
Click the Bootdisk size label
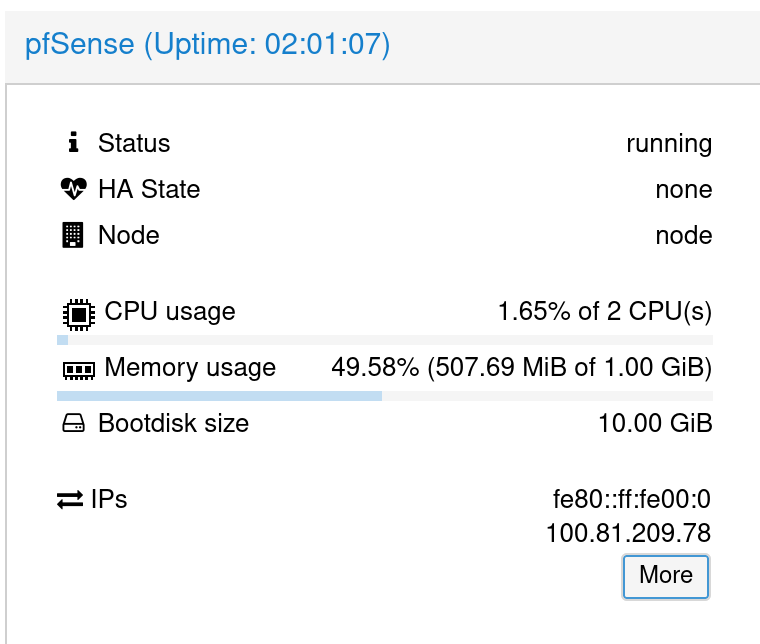point(173,423)
